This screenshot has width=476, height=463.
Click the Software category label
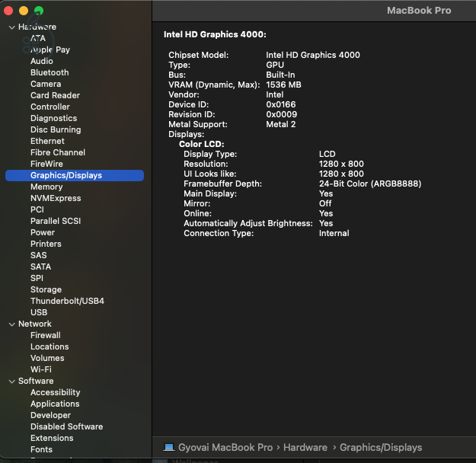(36, 381)
